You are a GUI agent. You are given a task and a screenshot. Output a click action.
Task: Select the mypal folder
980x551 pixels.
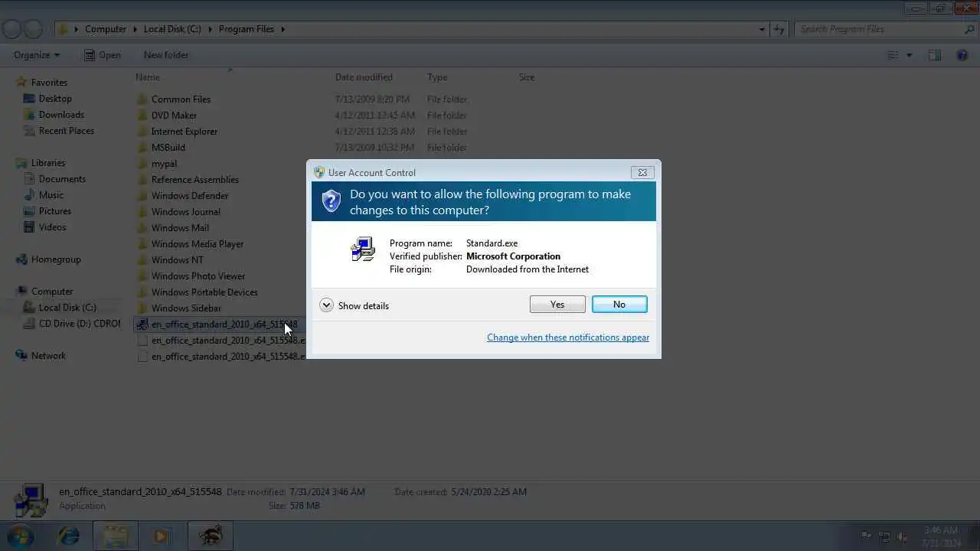164,164
